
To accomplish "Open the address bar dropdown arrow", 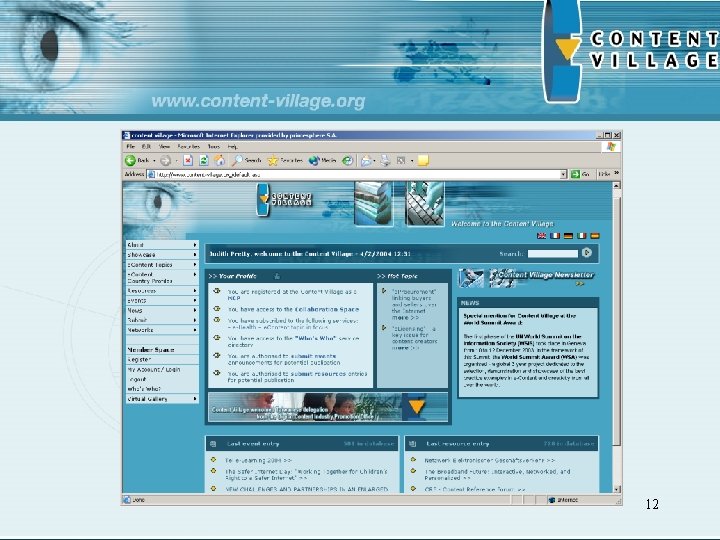I will click(563, 174).
